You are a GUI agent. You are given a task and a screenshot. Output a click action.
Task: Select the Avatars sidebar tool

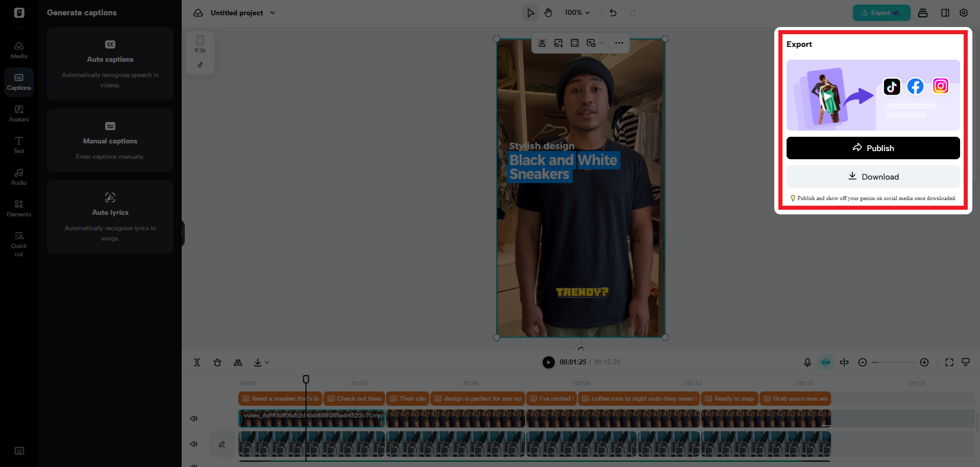18,113
